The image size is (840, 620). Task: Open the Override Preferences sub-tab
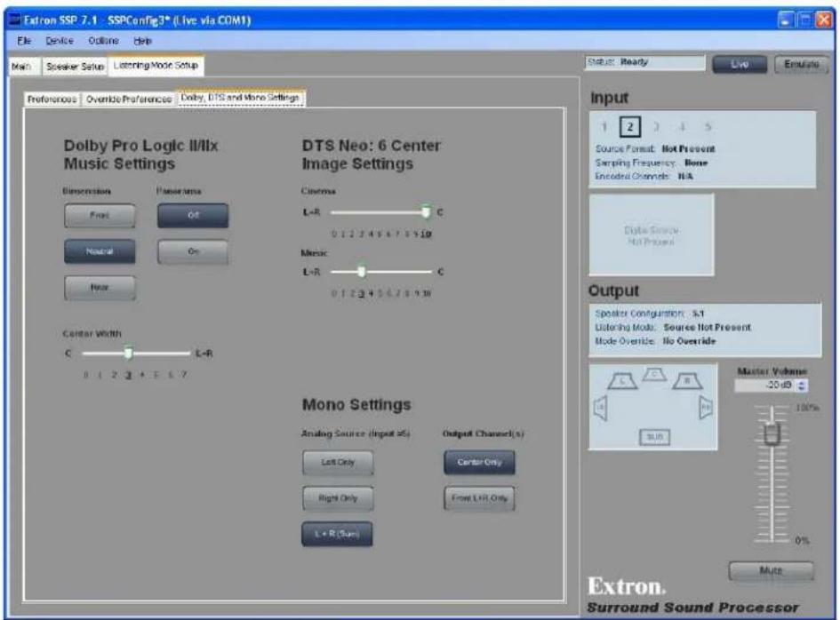[x=129, y=99]
